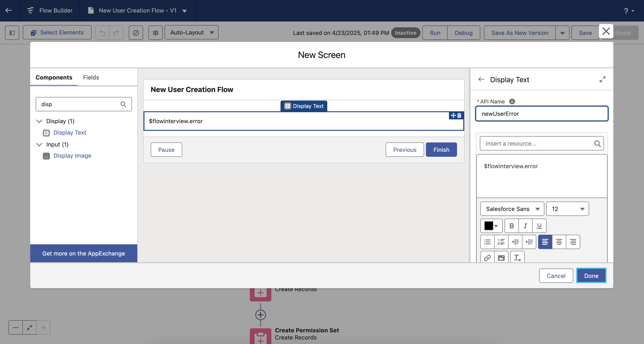
Task: Open the font size 12 dropdown
Action: [x=567, y=209]
